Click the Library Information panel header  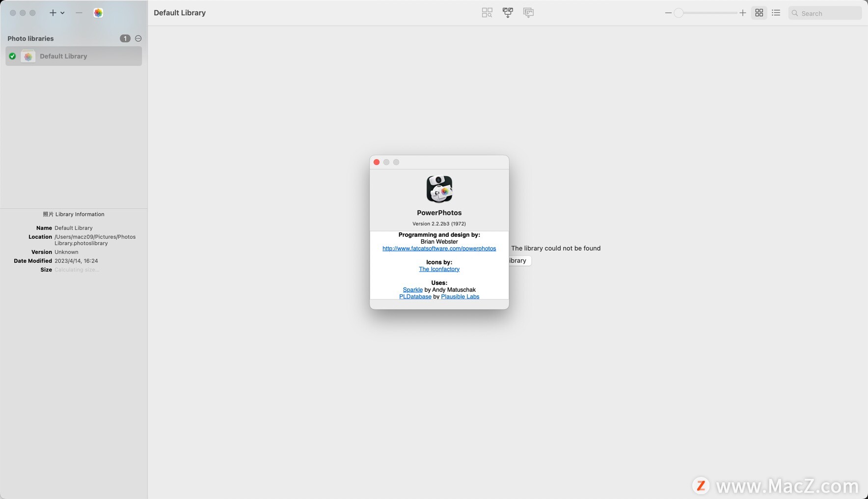[74, 214]
